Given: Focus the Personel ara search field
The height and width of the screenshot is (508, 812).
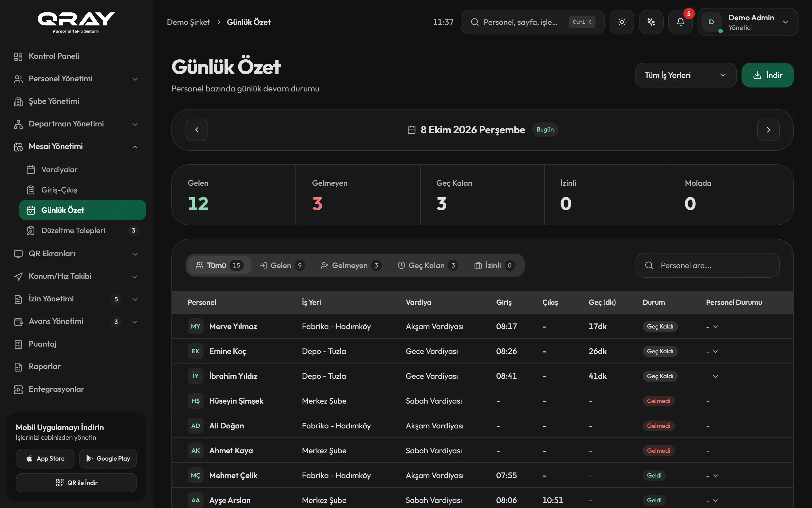Looking at the screenshot, I should click(x=707, y=265).
